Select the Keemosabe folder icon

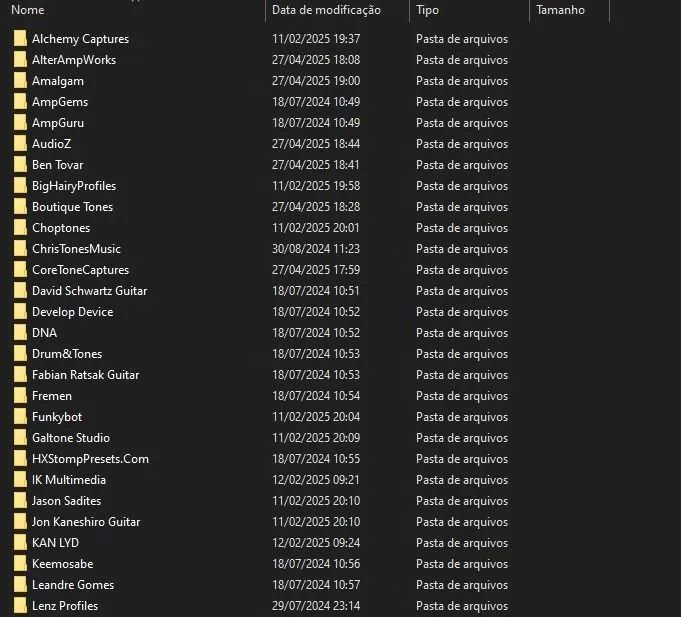(x=20, y=564)
